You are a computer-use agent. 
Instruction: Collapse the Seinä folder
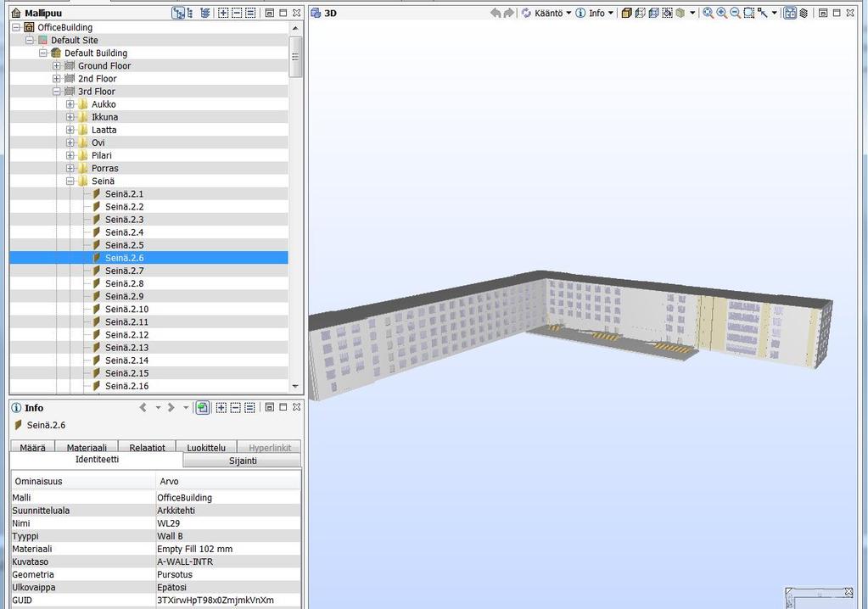coord(70,181)
